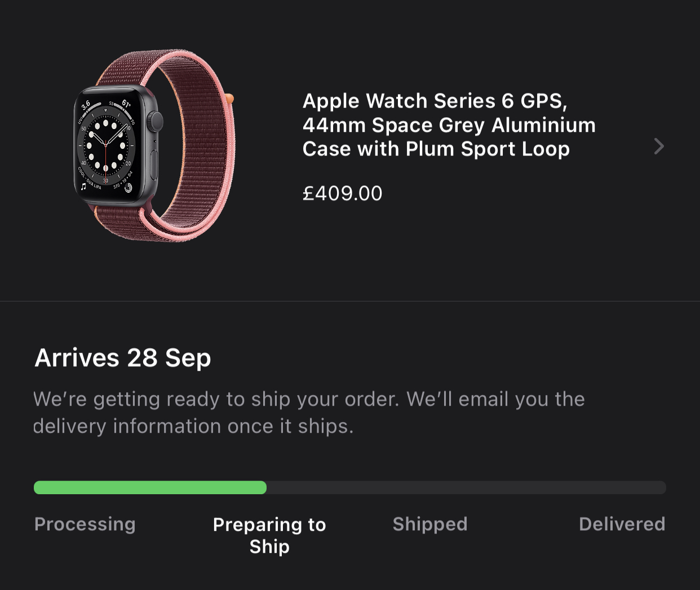Tap the Arrives 28 Sep heading
The image size is (700, 590).
(x=123, y=357)
